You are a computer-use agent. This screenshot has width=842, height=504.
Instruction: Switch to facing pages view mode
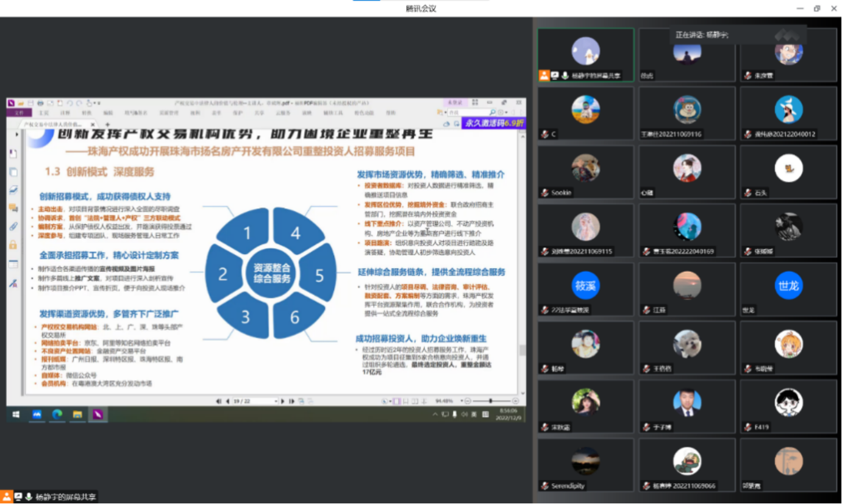point(415,401)
